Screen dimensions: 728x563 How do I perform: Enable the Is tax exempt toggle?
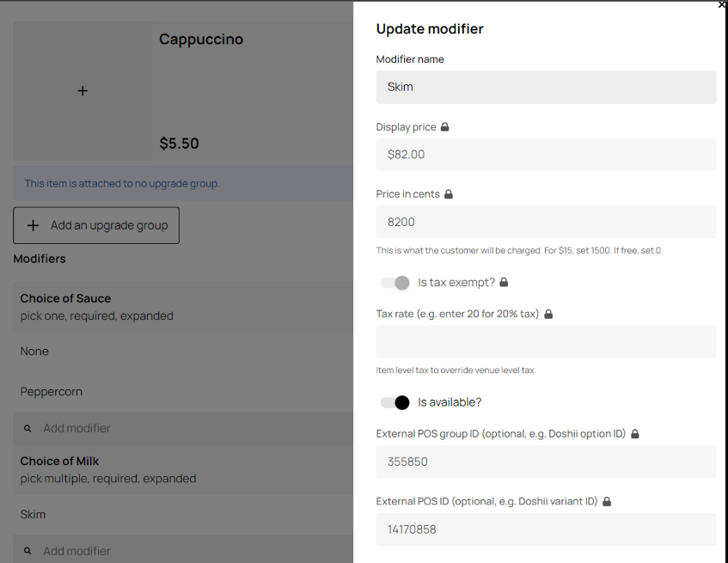(x=395, y=282)
